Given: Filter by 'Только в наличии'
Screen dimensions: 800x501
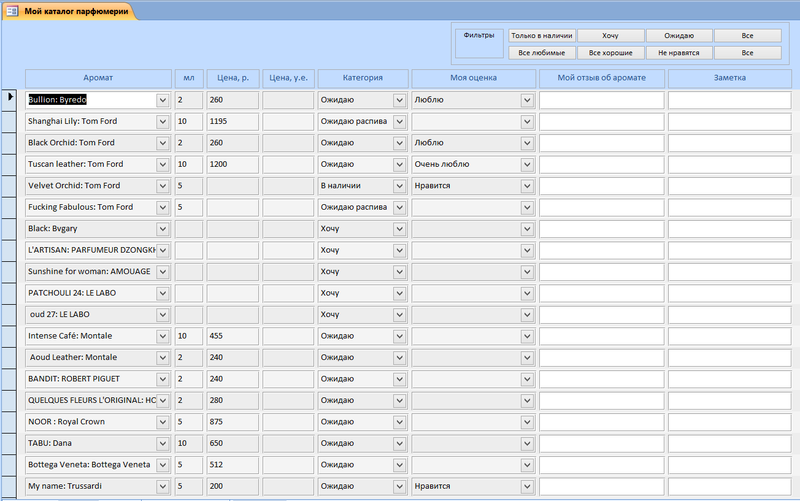Looking at the screenshot, I should 542,36.
